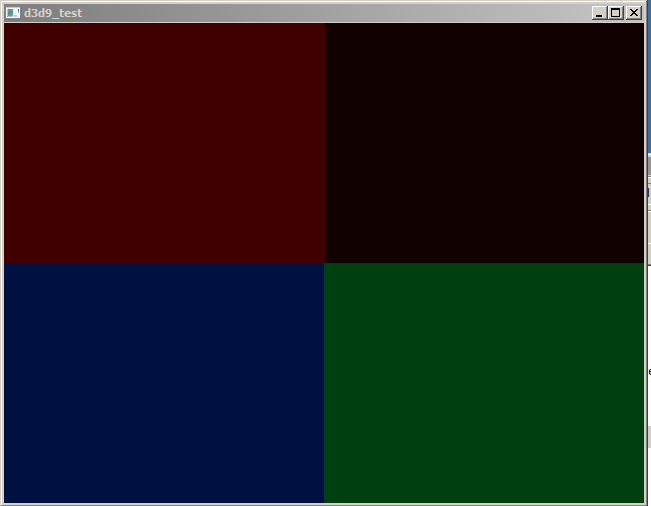Screen dimensions: 651x506
Task: Click the edge between red and blue quadrants
Action: [164, 263]
